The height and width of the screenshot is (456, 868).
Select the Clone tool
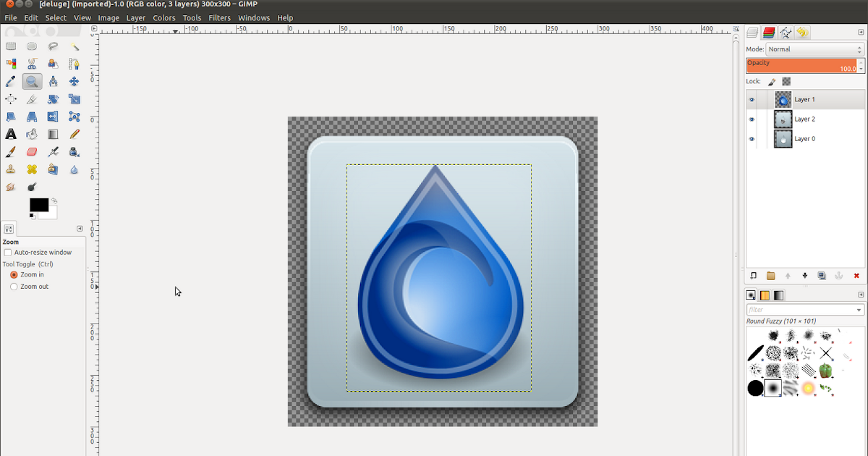click(11, 169)
